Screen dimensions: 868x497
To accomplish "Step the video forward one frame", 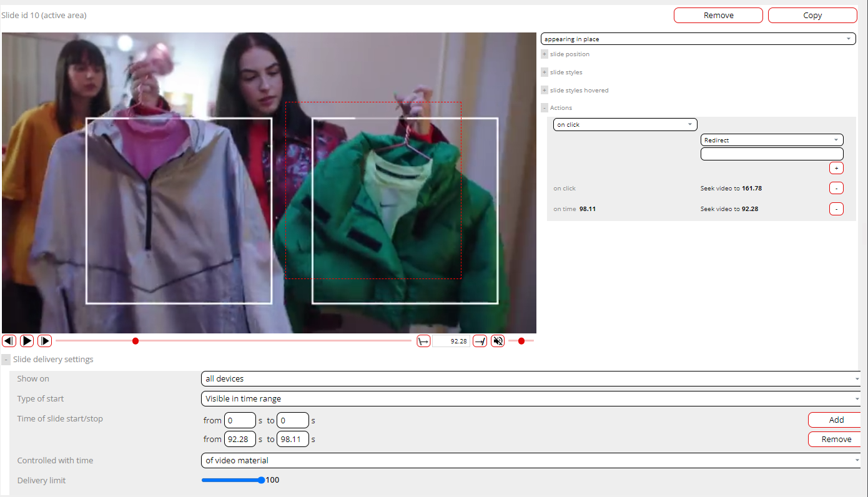I will (x=45, y=341).
